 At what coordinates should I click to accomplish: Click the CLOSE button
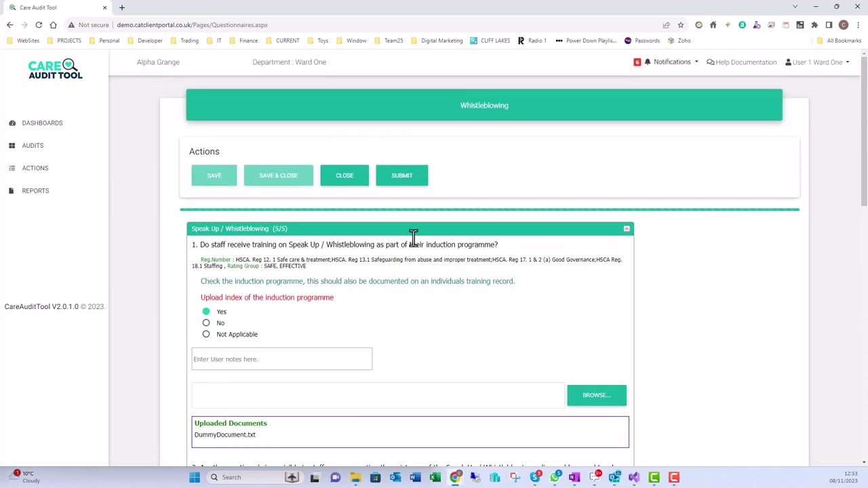pyautogui.click(x=344, y=176)
